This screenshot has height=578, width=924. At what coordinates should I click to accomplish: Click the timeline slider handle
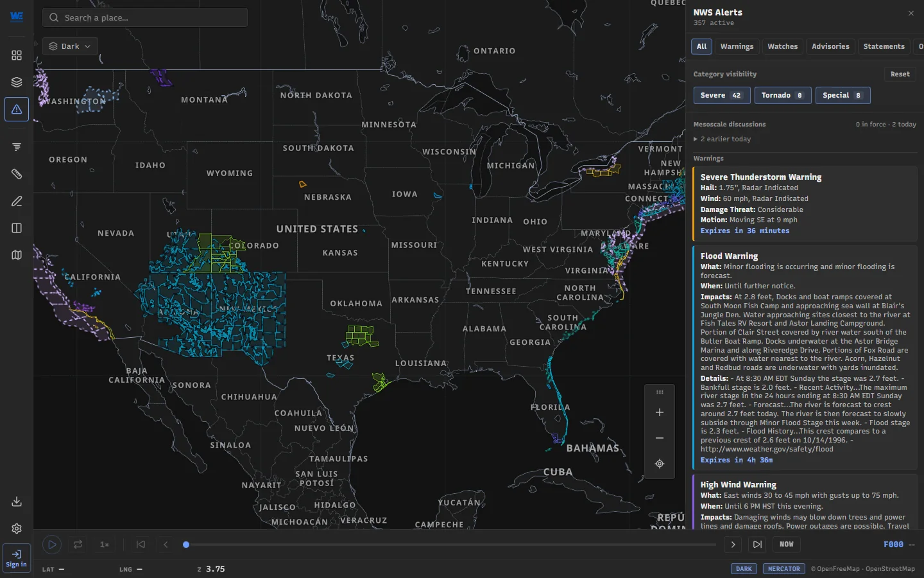click(x=186, y=545)
